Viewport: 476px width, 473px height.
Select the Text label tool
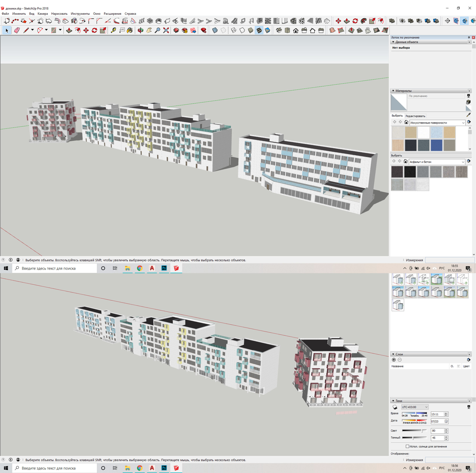122,30
